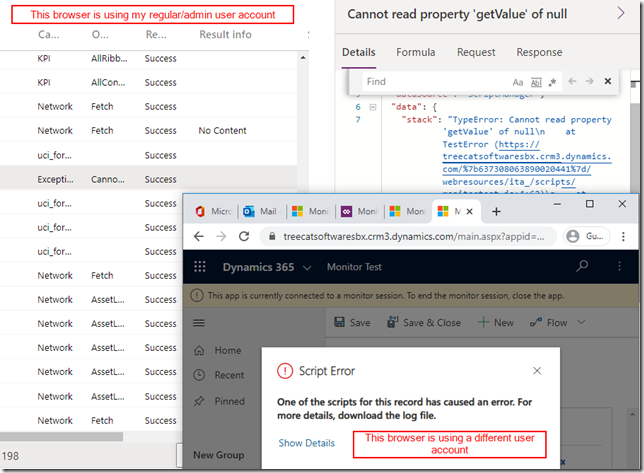Screen dimensions: 644x473
Task: Reload the Dynamics page
Action: point(244,236)
